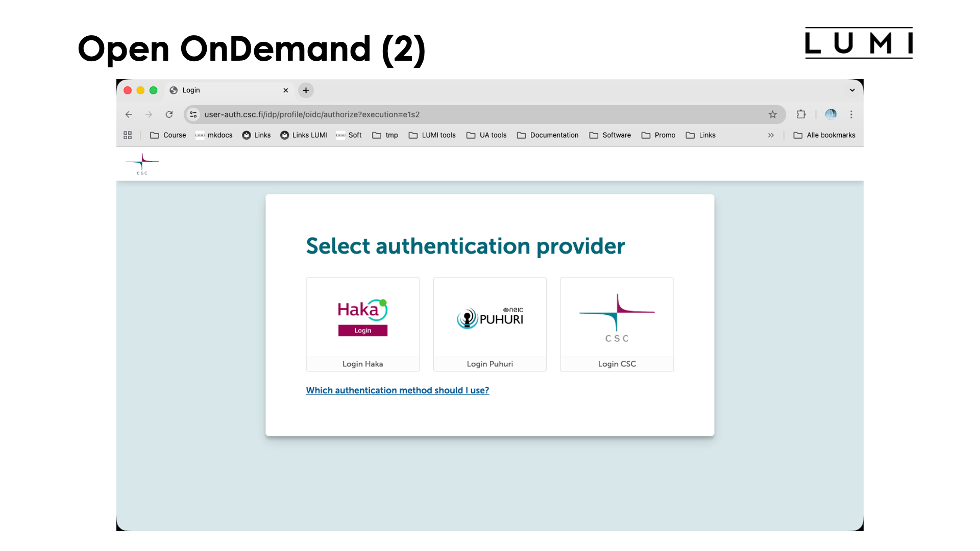Open the tab overview arrow at top right
This screenshot has width=980, height=551.
852,90
